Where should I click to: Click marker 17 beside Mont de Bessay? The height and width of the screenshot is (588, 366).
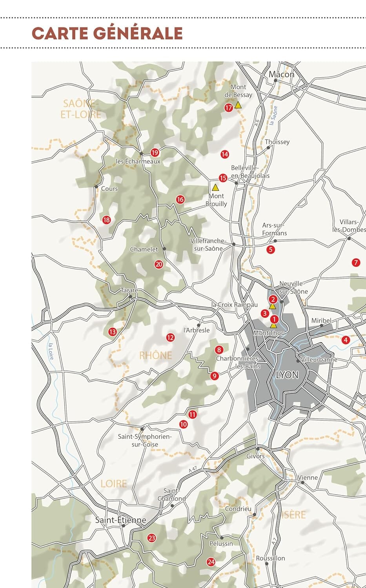click(229, 107)
